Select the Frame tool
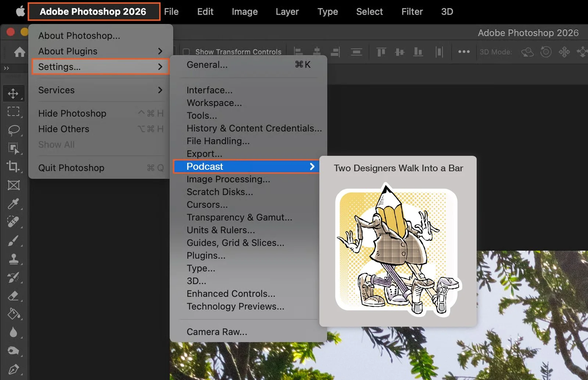This screenshot has height=380, width=588. (x=13, y=185)
